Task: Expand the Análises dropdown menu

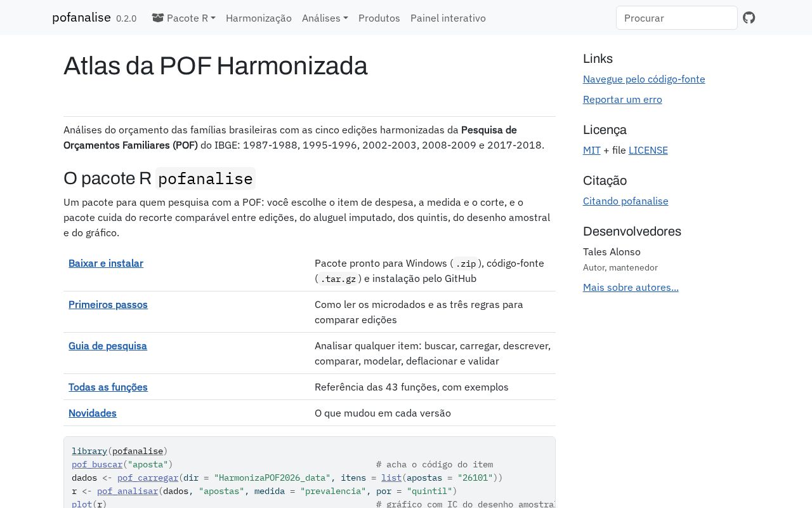Action: click(x=325, y=18)
